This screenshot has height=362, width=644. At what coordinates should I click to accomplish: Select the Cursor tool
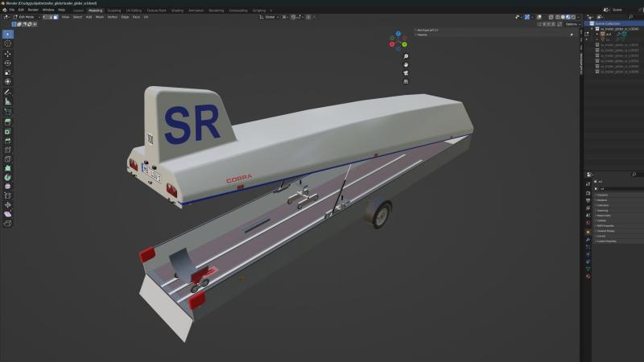8,43
